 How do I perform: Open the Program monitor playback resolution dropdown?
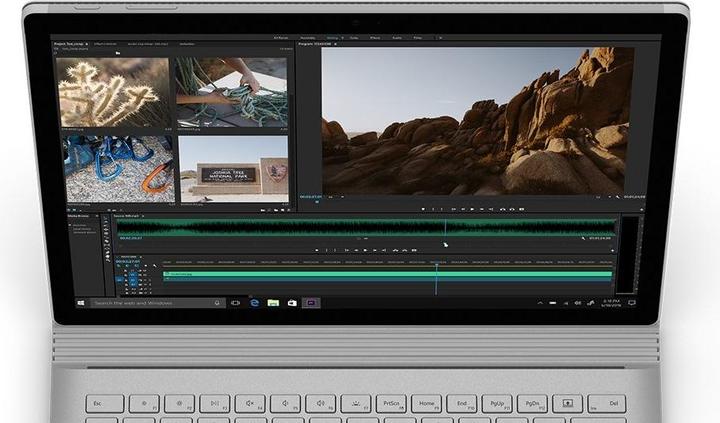click(600, 197)
